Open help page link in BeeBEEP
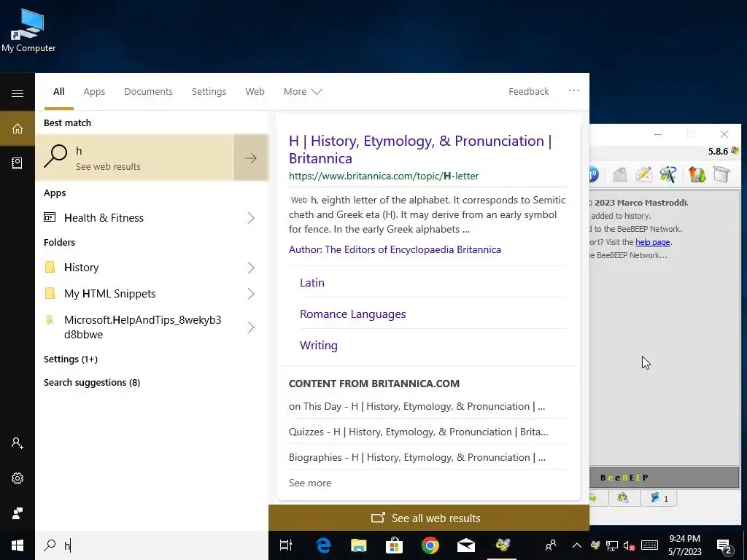 pos(653,242)
